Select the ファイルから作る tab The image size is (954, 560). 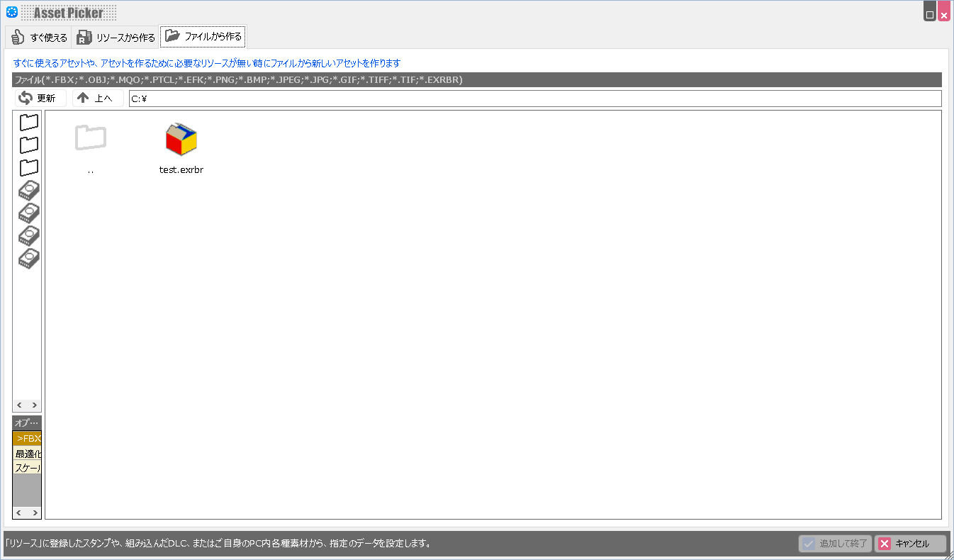click(x=203, y=36)
